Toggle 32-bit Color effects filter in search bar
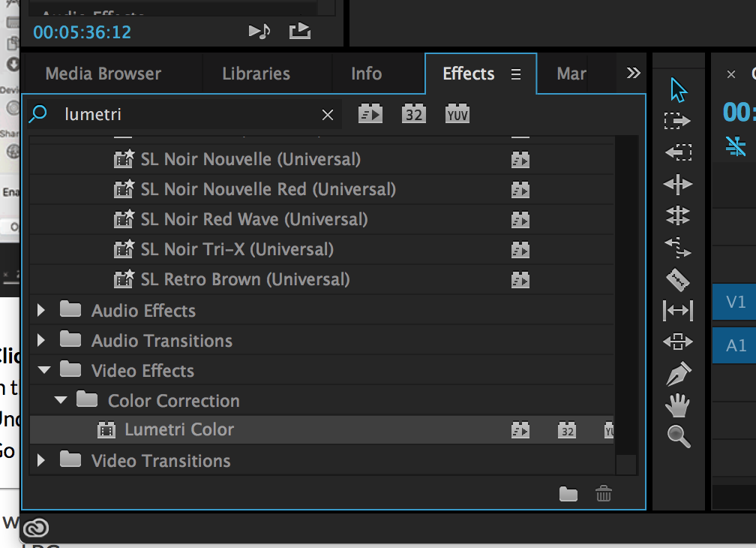 414,114
